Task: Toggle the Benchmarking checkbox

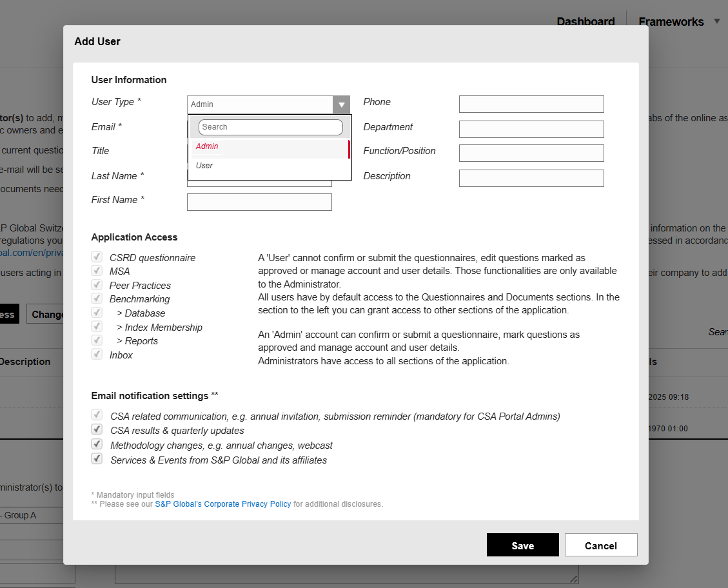Action: pos(97,299)
